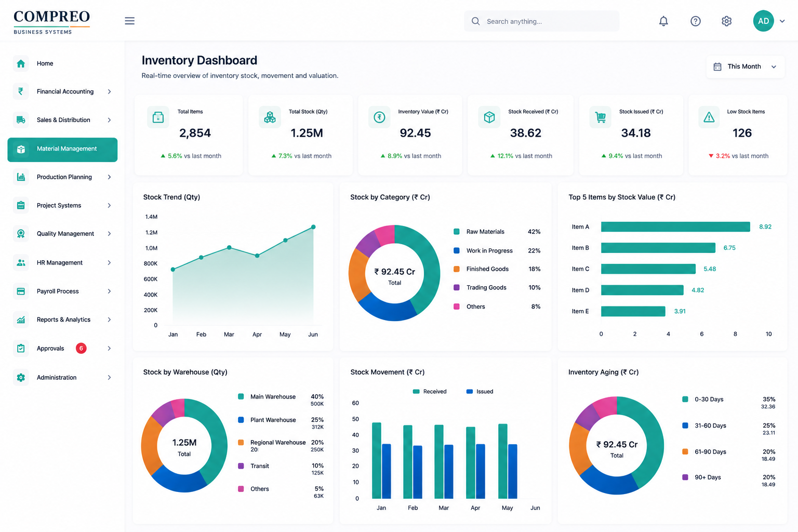Expand Quality Management submenu chevron

[109, 234]
